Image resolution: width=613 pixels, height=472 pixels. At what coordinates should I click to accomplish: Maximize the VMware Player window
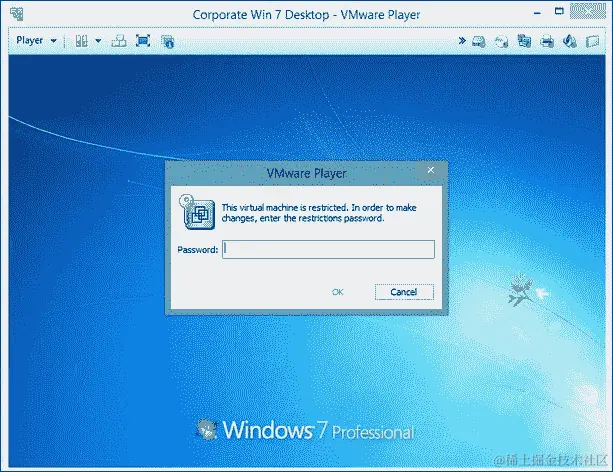point(559,11)
